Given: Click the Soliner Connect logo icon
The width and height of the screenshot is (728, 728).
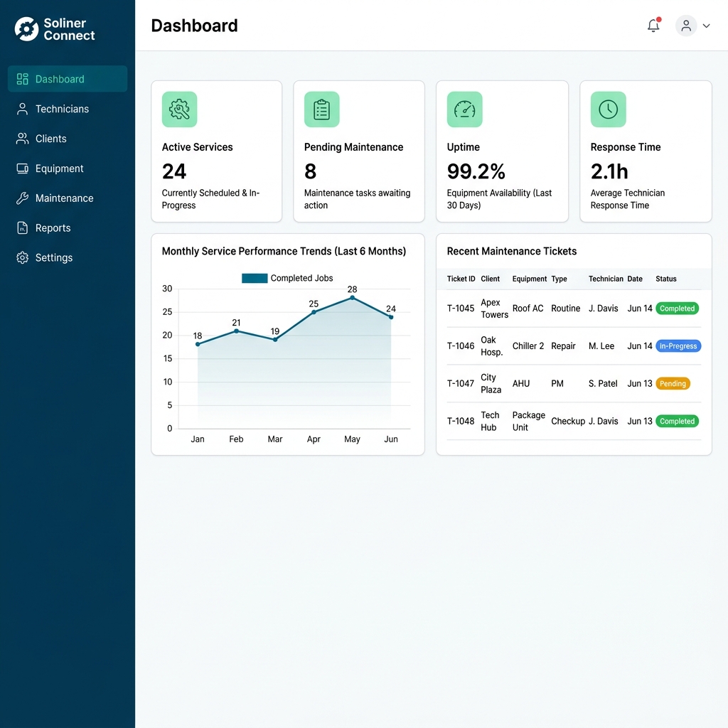Looking at the screenshot, I should point(26,28).
